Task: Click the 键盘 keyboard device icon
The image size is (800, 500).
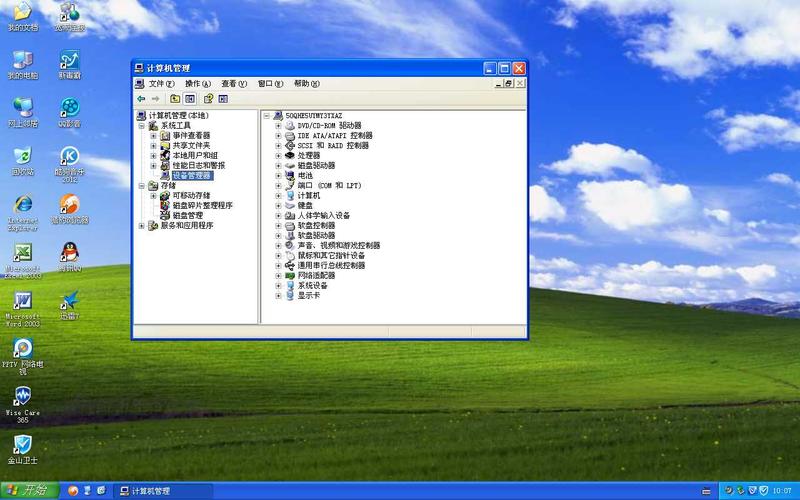Action: (290, 206)
